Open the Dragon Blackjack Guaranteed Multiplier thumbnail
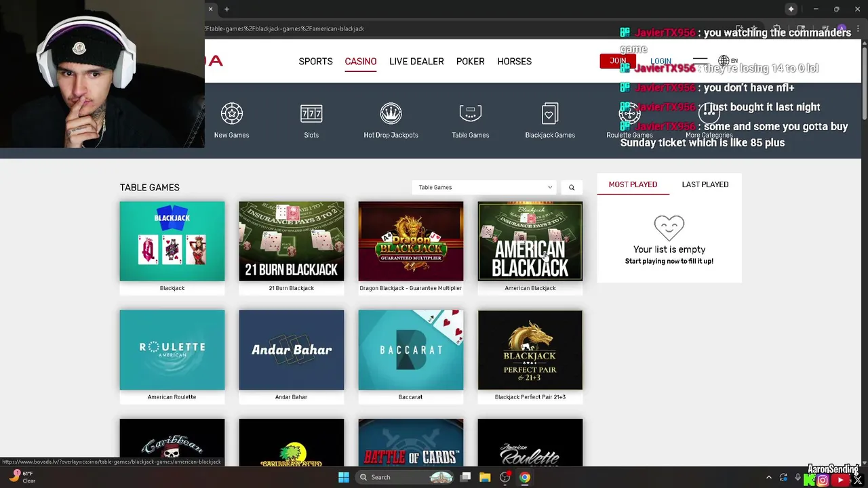Screen dimensions: 868x488 point(411,241)
